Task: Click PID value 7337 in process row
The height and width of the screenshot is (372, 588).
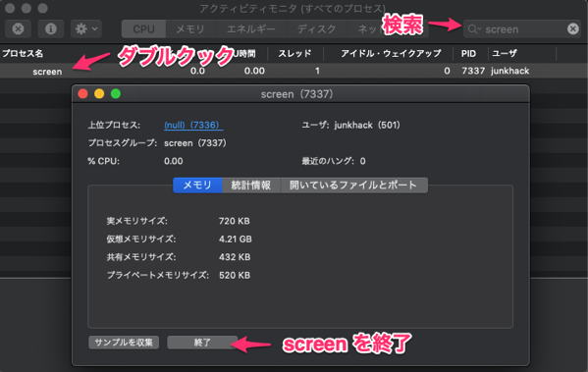Action: (473, 71)
